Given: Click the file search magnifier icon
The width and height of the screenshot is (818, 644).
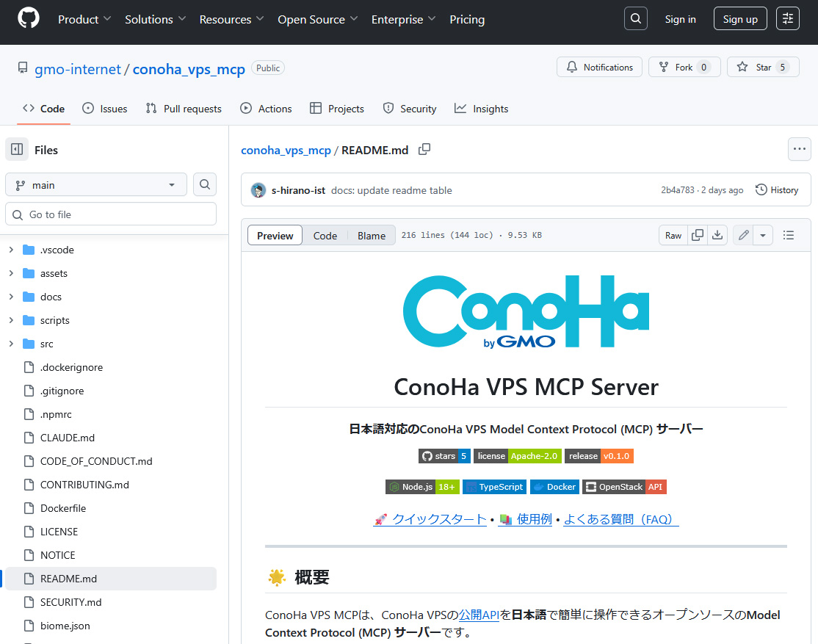Looking at the screenshot, I should click(205, 185).
